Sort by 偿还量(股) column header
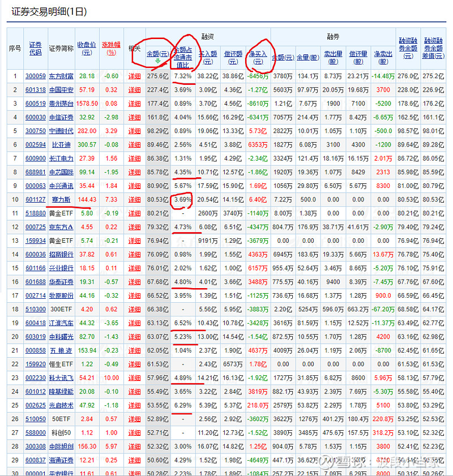 (x=358, y=57)
